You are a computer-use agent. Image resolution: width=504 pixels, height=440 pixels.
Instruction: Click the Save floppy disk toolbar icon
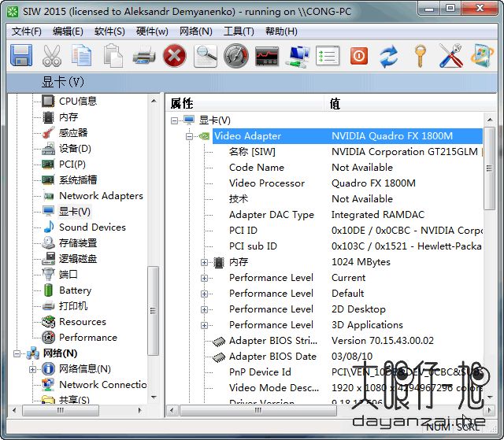(x=21, y=56)
